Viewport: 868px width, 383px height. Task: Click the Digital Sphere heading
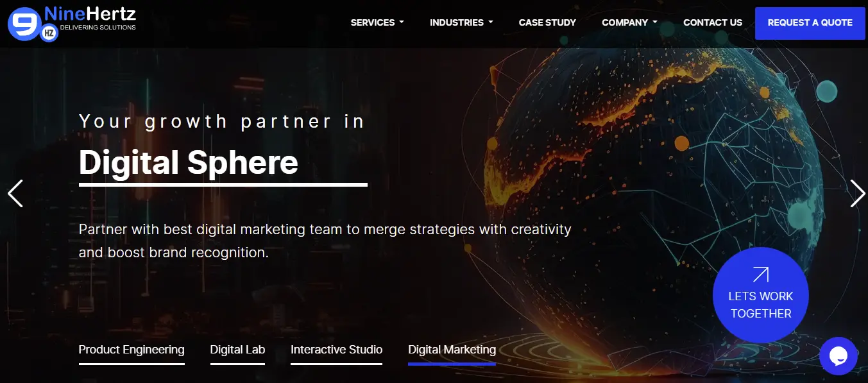189,163
